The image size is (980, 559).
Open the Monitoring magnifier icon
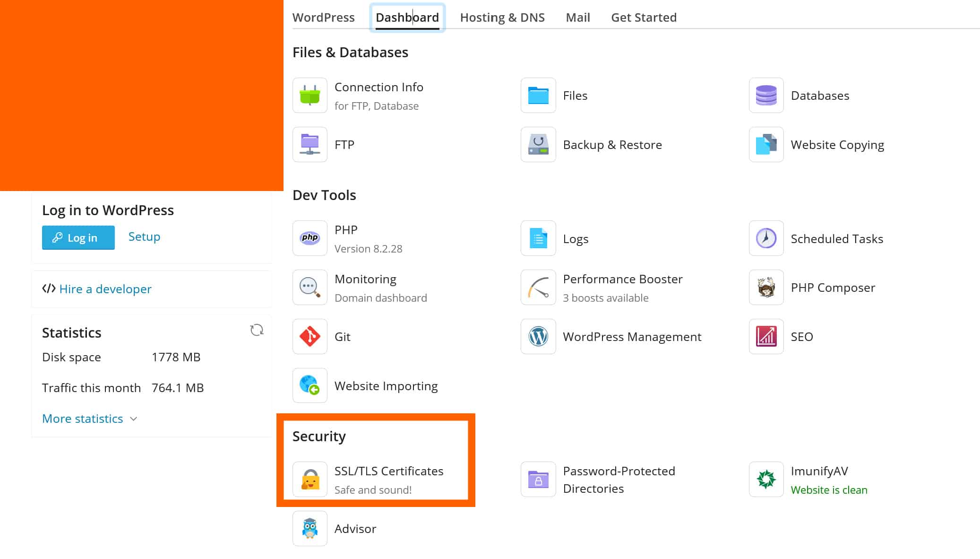pos(310,288)
